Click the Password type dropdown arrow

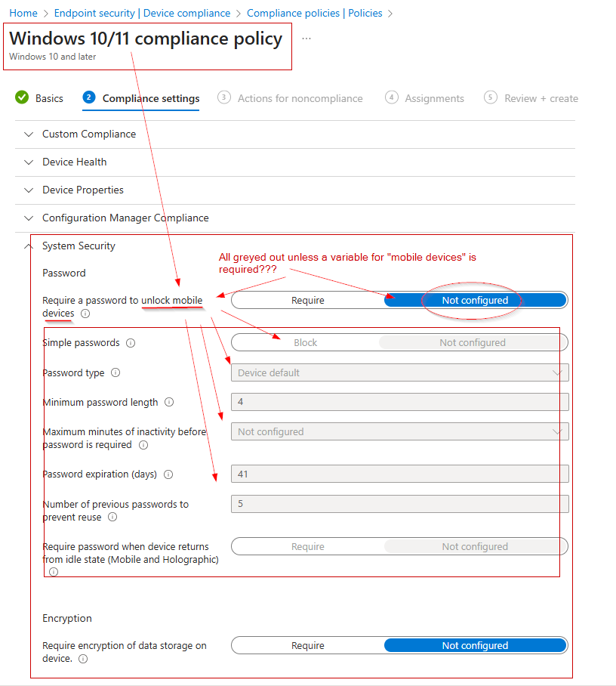[x=557, y=372]
